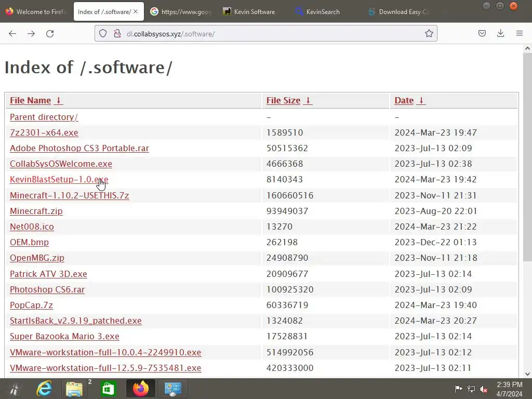Open the Save to Pocket icon
This screenshot has width=532, height=399.
482,33
